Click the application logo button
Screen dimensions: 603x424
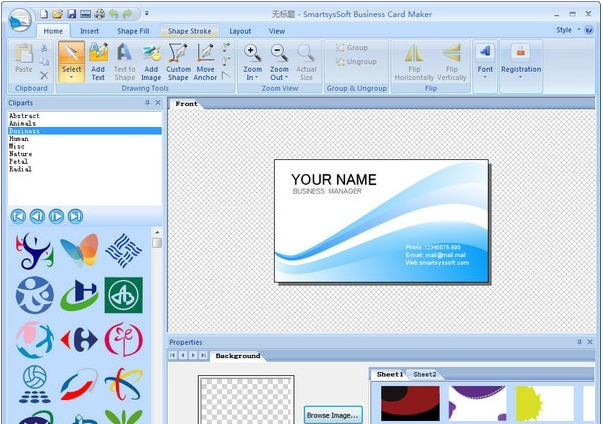tap(20, 20)
